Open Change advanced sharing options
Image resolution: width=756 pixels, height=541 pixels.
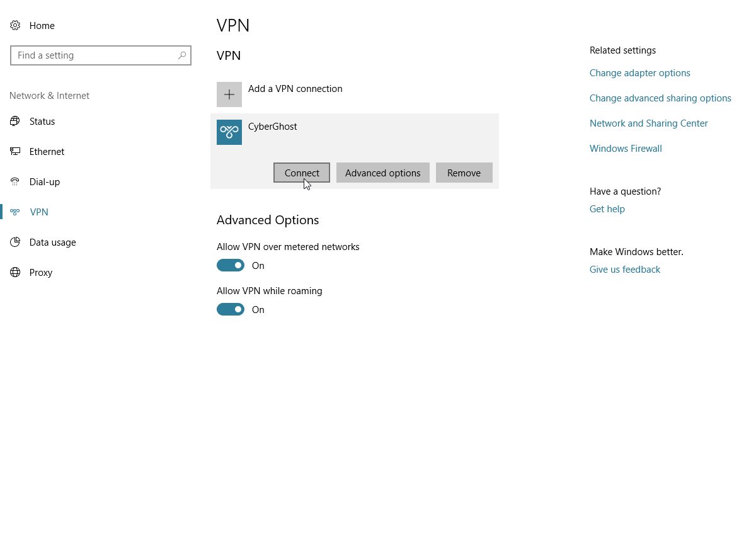pyautogui.click(x=660, y=98)
